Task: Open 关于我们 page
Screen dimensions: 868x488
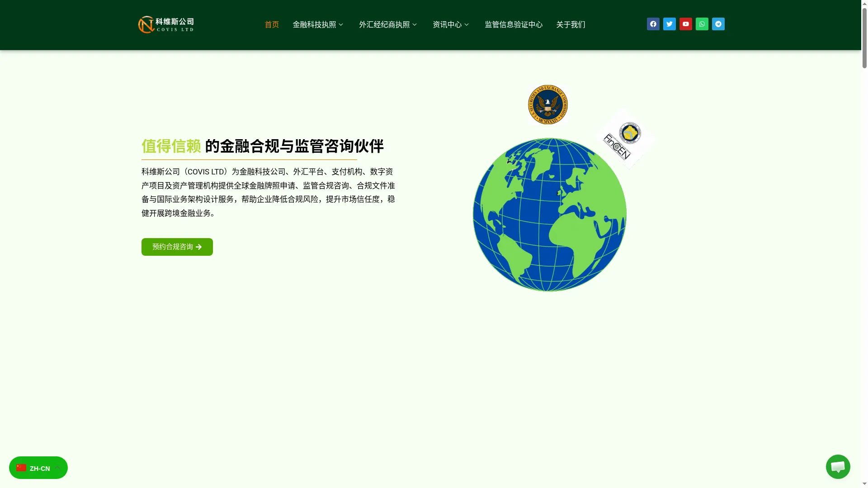Action: click(571, 24)
